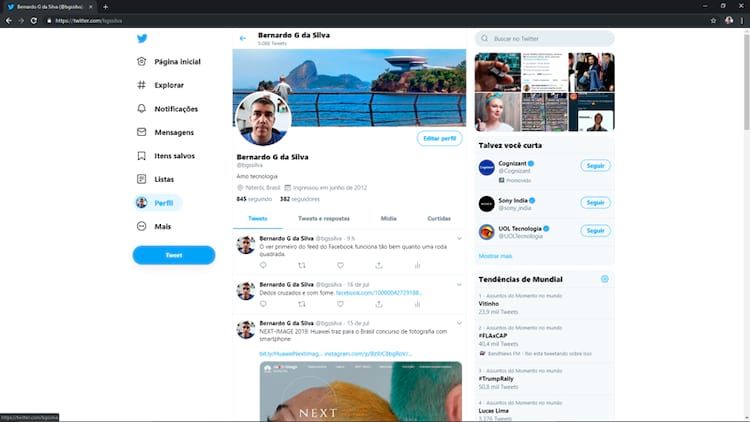Go back in browser history
The height and width of the screenshot is (422, 750).
[x=9, y=21]
